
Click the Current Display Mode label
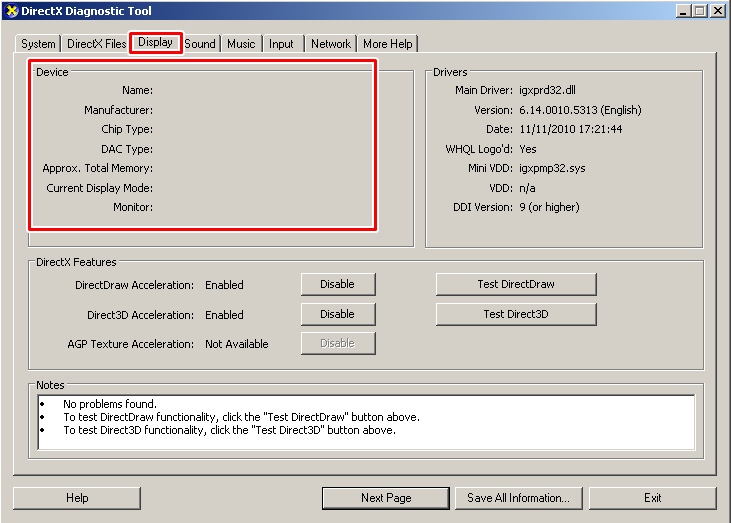pos(99,188)
